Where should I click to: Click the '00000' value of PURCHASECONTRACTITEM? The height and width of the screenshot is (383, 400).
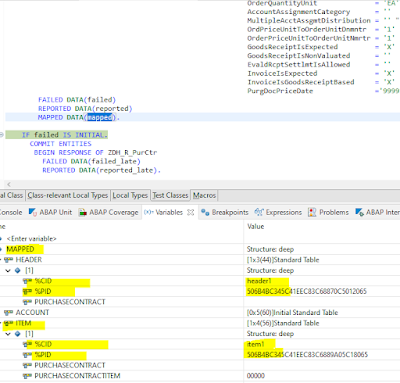click(256, 376)
